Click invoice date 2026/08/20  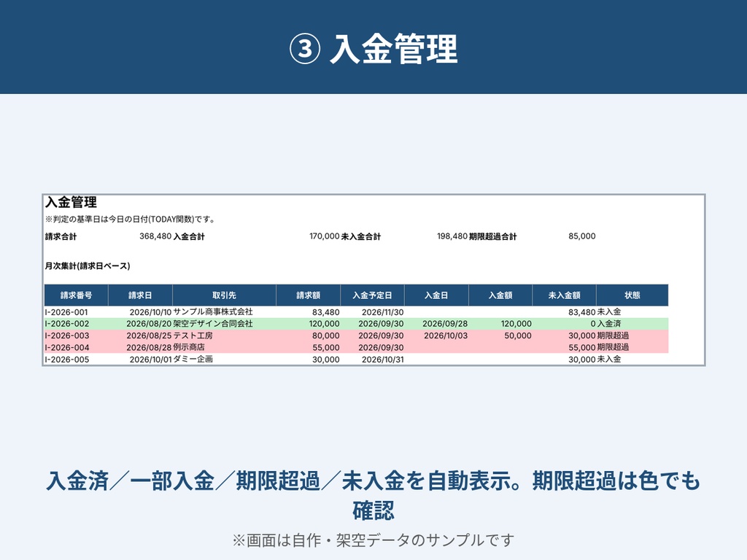coord(149,324)
